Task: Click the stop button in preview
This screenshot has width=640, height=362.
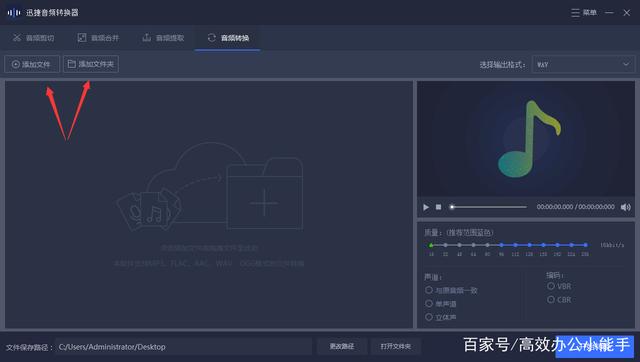Action: (438, 207)
